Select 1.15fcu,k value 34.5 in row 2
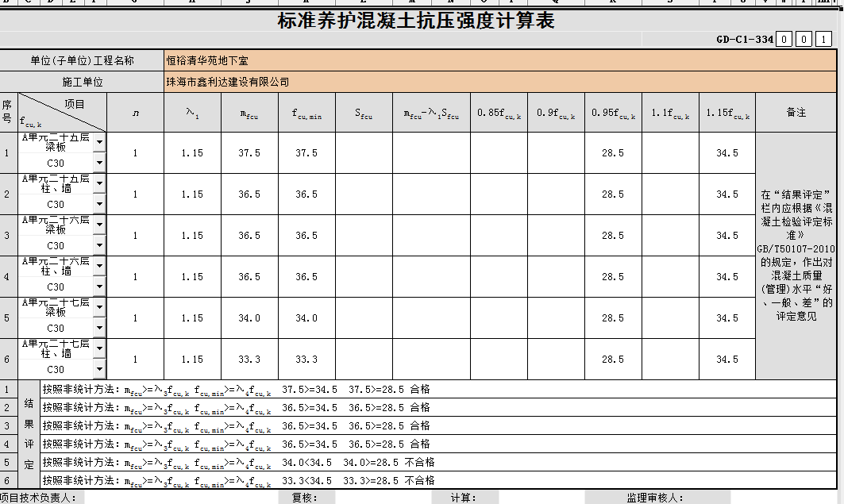The height and width of the screenshot is (504, 844). point(727,194)
